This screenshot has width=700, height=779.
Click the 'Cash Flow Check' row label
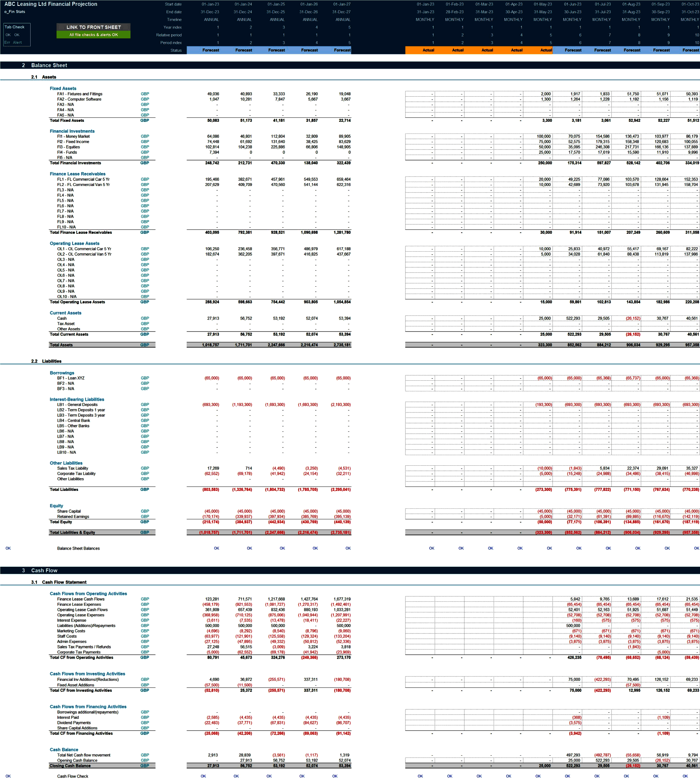pos(73,776)
